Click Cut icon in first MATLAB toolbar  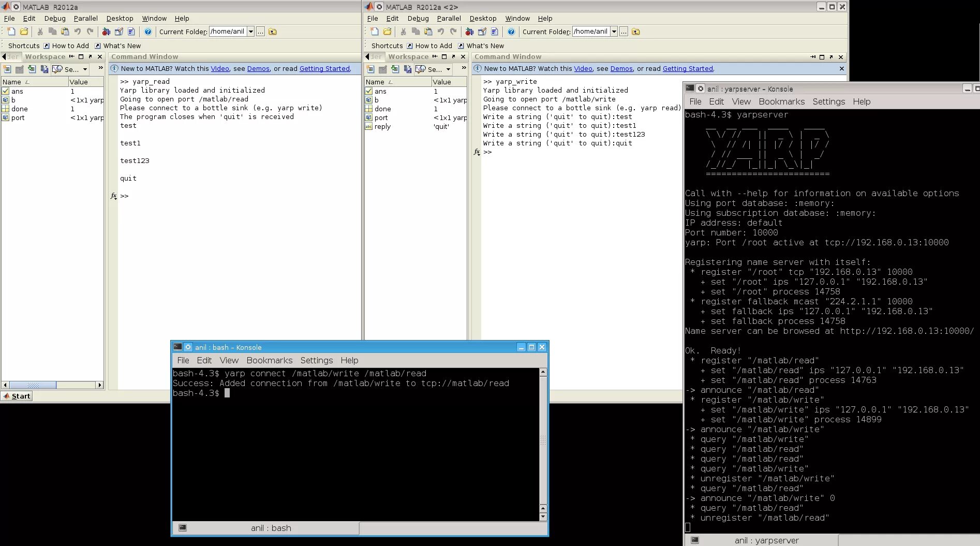(40, 32)
